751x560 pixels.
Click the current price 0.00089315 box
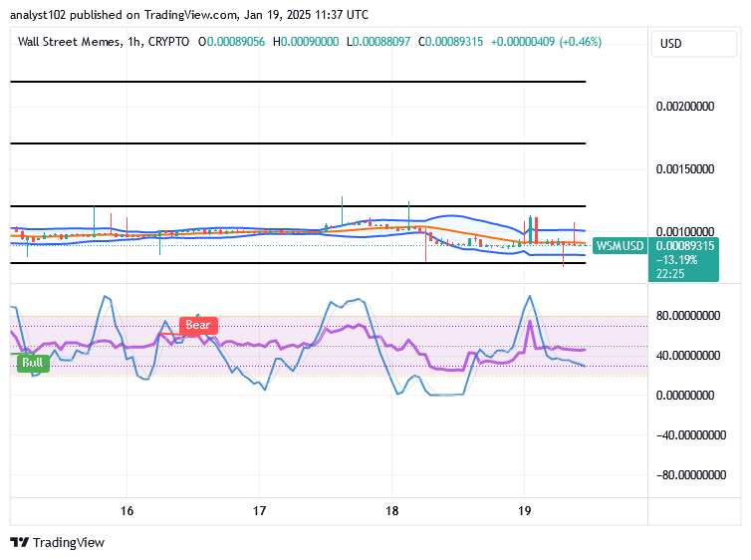pos(684,246)
